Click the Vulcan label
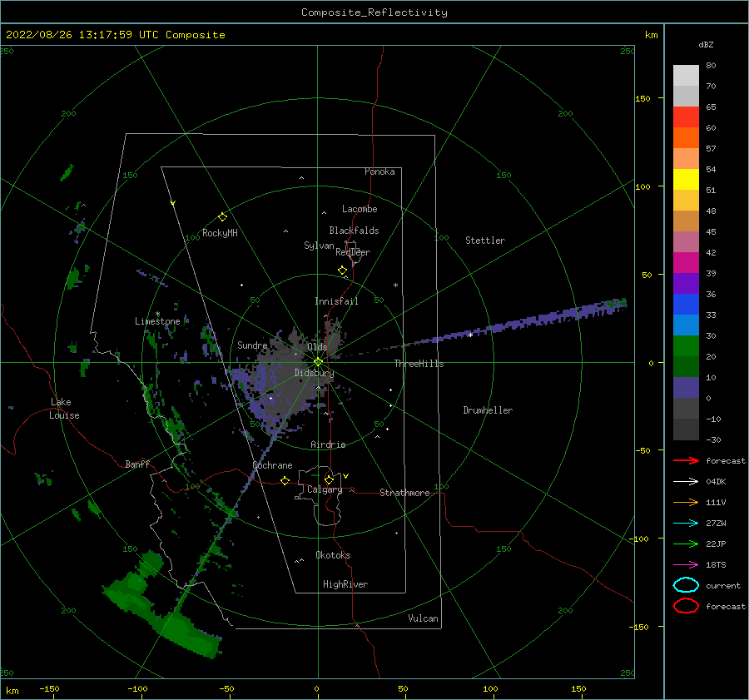 [x=423, y=618]
